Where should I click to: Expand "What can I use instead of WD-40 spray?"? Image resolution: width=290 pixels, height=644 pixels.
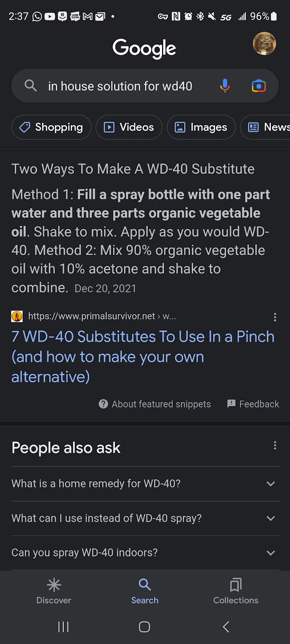(145, 518)
